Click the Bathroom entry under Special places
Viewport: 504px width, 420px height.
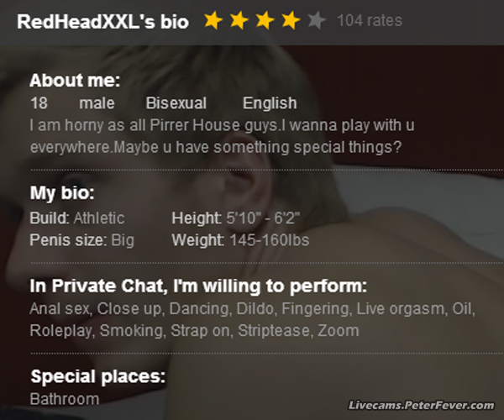(64, 399)
